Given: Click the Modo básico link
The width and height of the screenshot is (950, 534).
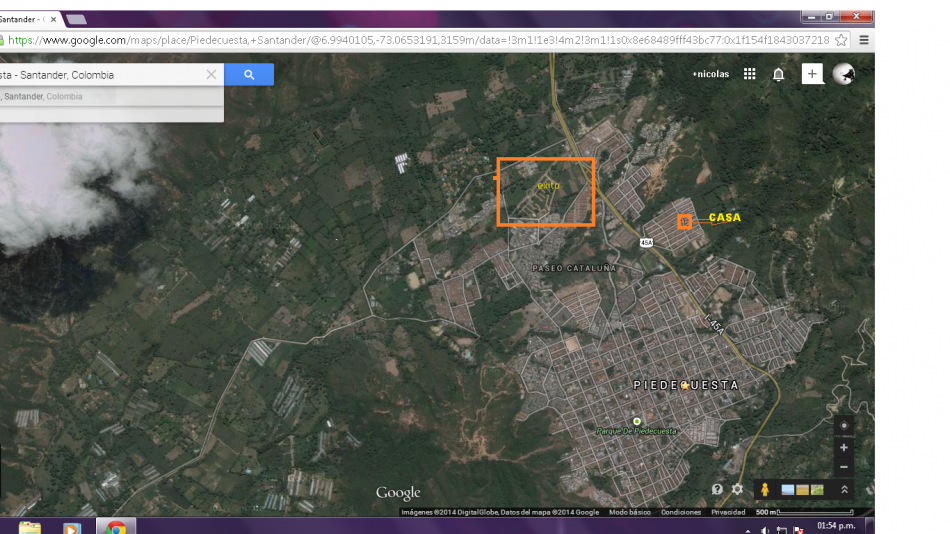Looking at the screenshot, I should [x=630, y=512].
